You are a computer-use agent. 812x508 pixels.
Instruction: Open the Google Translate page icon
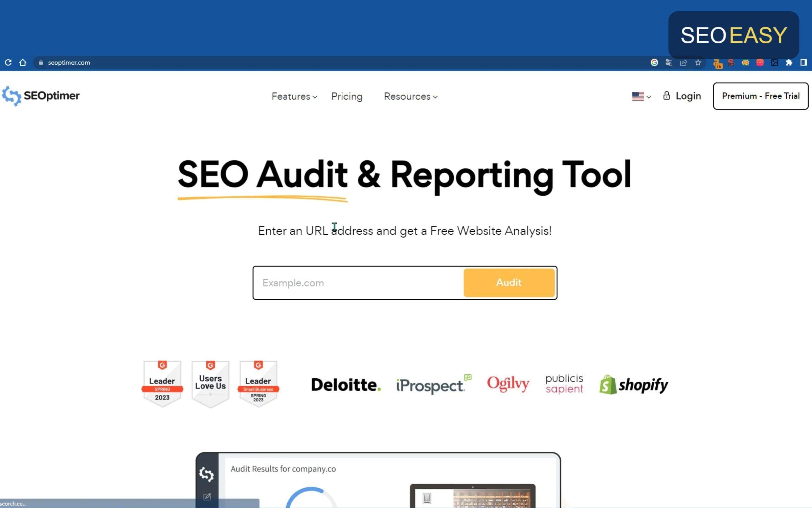tap(669, 62)
